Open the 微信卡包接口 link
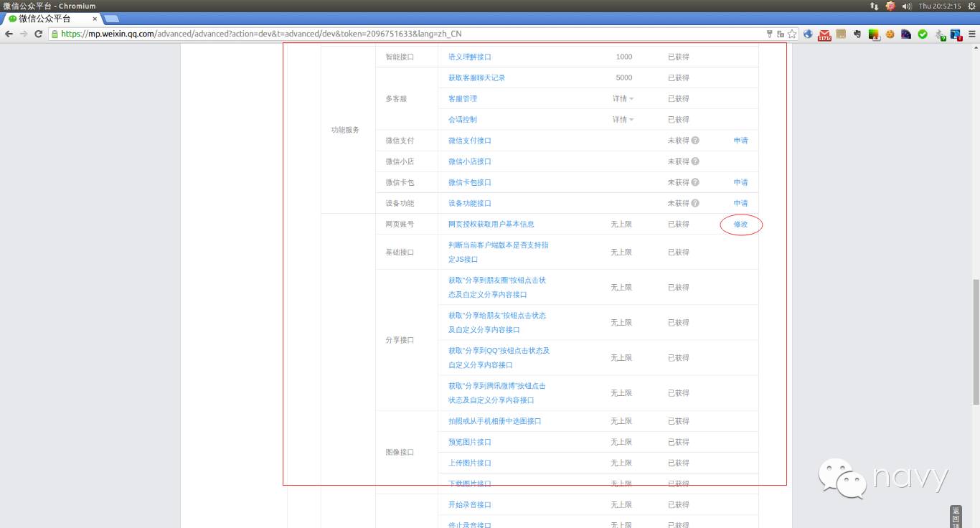 click(470, 182)
